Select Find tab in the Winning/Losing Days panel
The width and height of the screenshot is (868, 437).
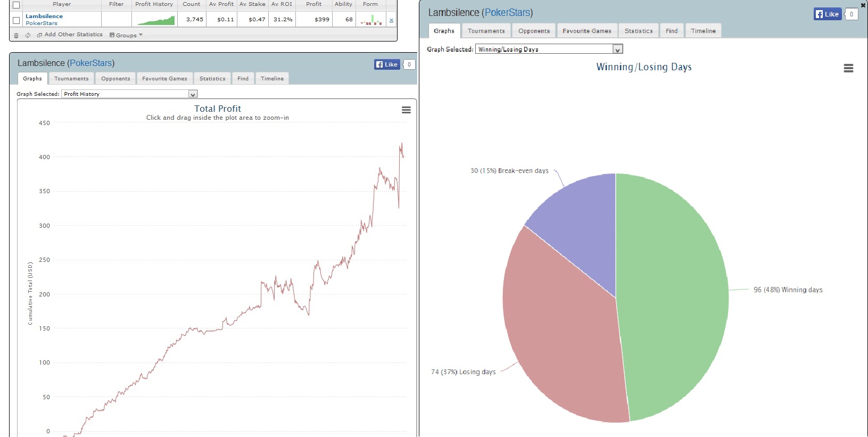pyautogui.click(x=672, y=31)
